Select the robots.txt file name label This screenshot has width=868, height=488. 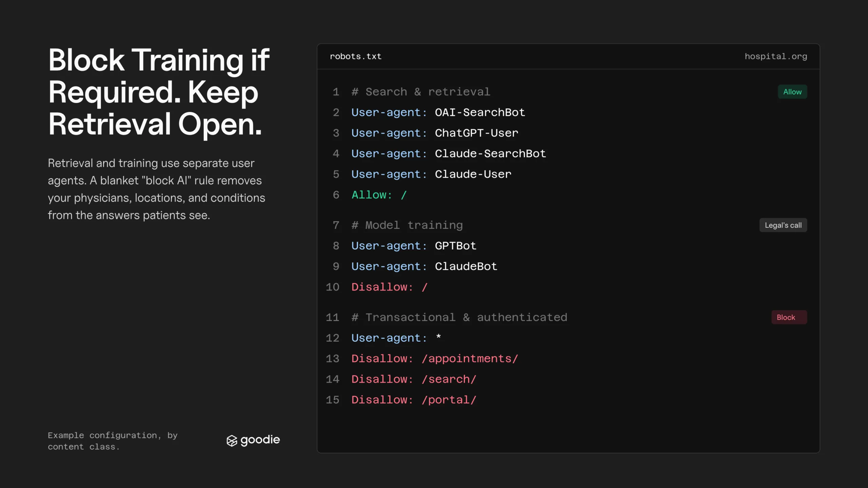355,56
